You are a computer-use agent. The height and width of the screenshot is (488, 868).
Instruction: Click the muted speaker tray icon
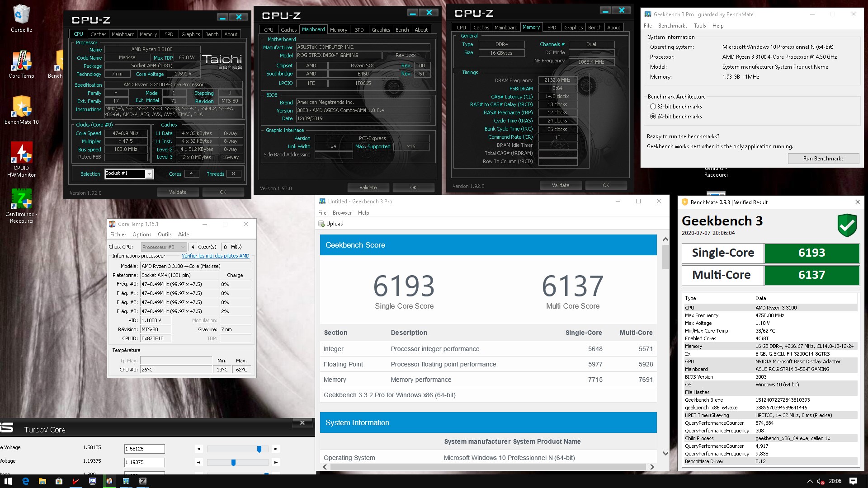point(821,481)
